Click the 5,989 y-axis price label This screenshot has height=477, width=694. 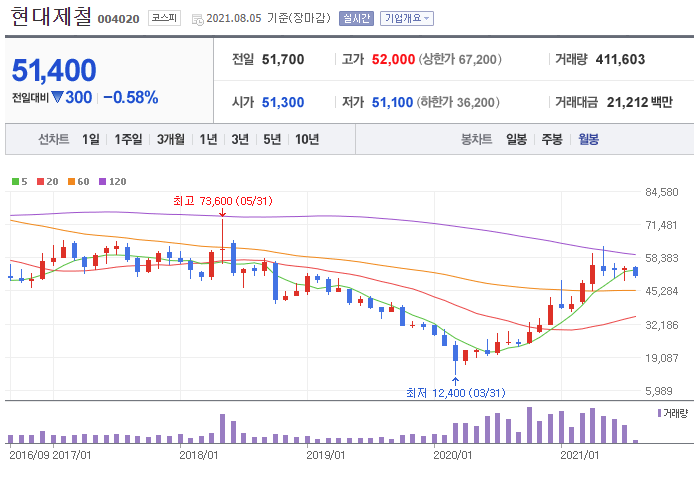pos(659,391)
